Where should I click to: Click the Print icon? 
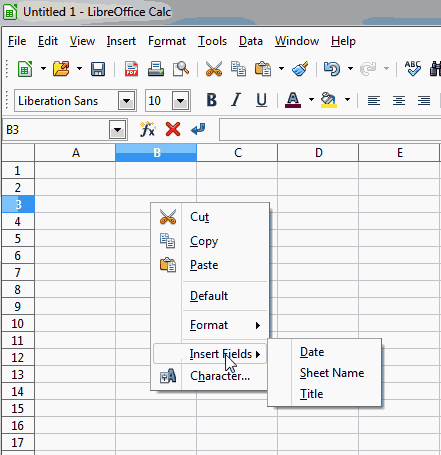coord(156,69)
